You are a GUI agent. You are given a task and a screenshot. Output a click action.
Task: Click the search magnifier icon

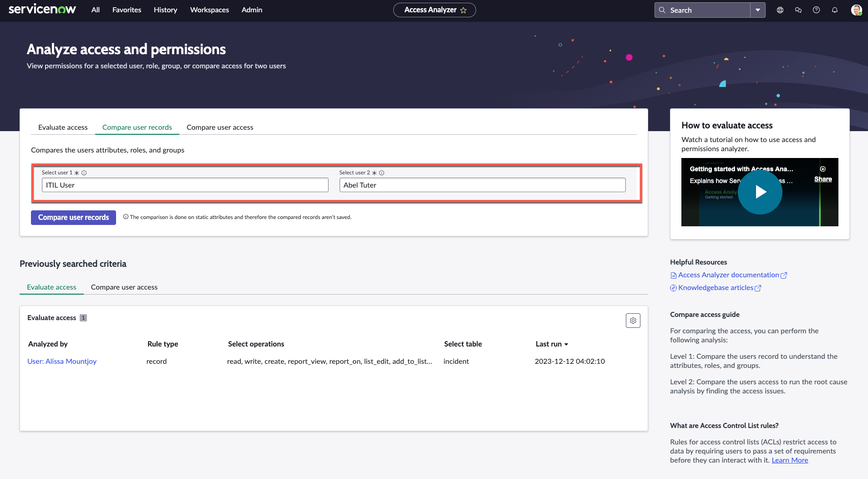click(x=662, y=10)
